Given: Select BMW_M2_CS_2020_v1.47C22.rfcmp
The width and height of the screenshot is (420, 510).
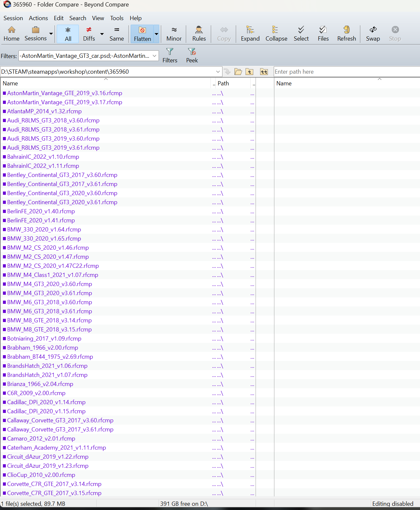Looking at the screenshot, I should (53, 266).
